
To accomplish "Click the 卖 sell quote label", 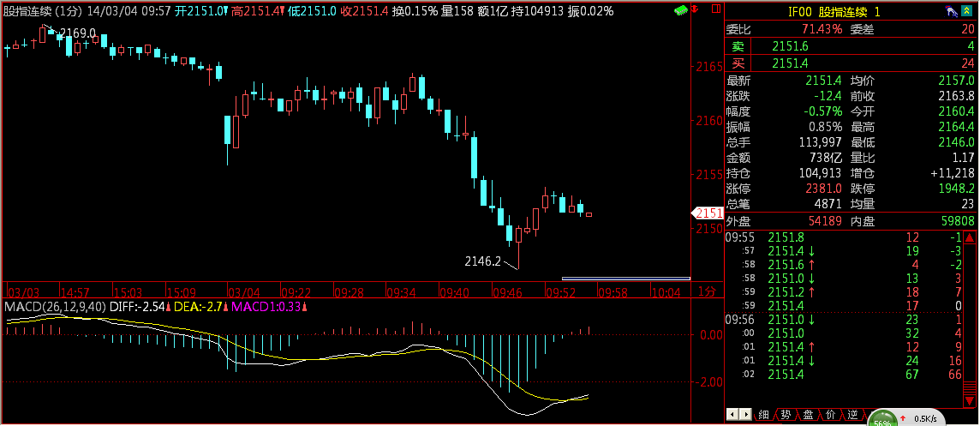I will click(x=738, y=45).
